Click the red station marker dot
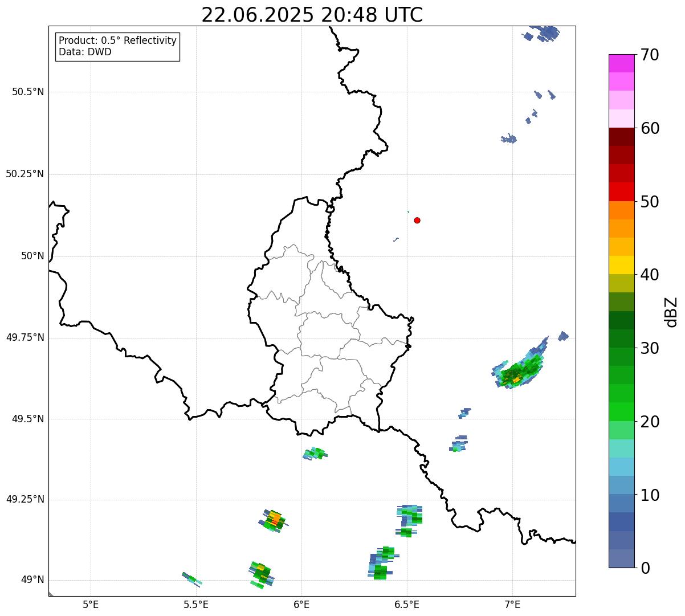The image size is (685, 616). [417, 220]
